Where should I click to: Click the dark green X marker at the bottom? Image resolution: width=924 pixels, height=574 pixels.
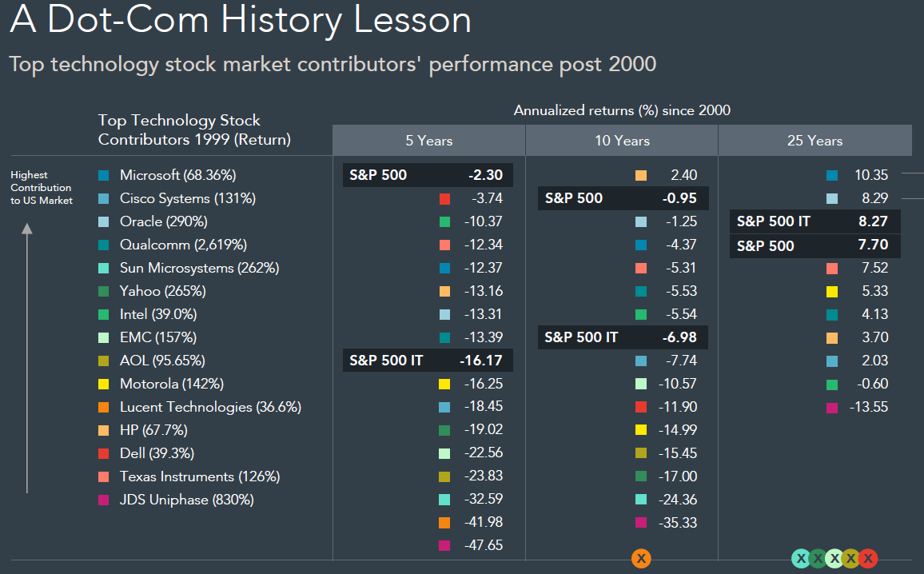pos(818,558)
